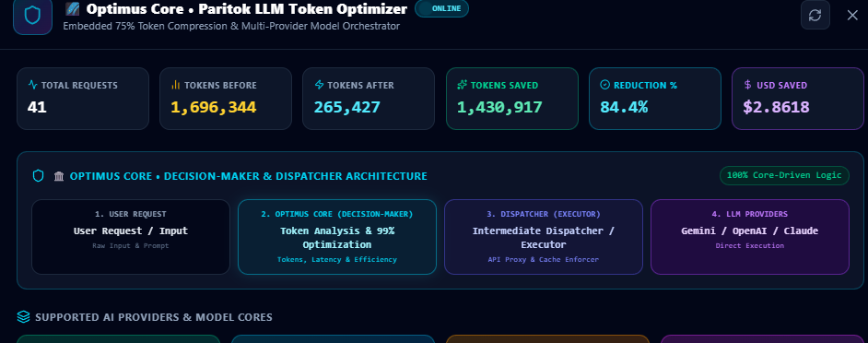This screenshot has height=343, width=868.
Task: Click the API Proxy & Cache Enforcer caption
Action: [x=544, y=259]
